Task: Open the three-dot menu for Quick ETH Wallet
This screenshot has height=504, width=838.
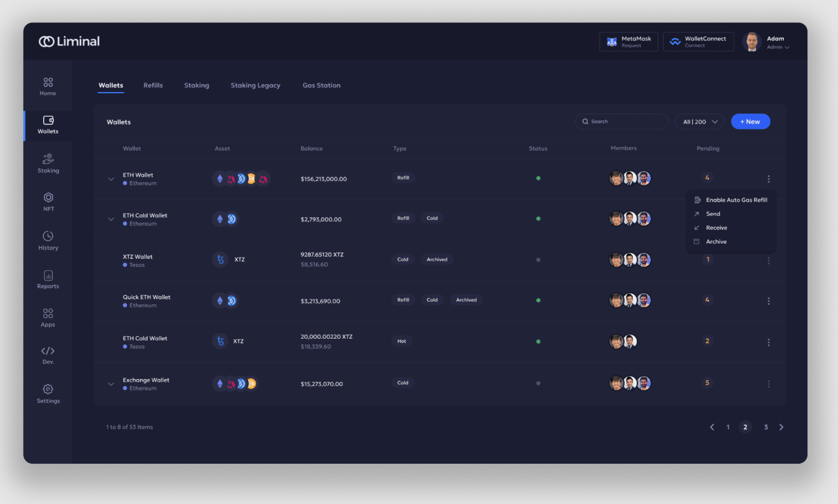Action: pos(768,301)
